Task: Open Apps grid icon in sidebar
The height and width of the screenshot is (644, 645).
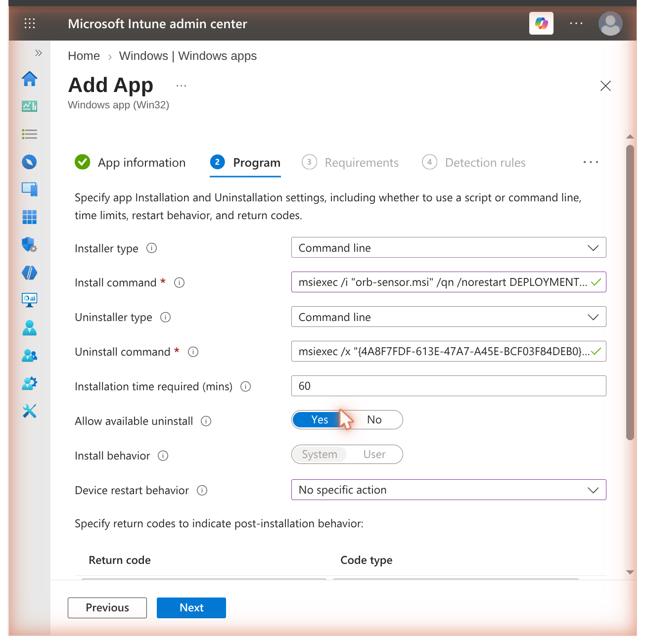Action: click(30, 217)
